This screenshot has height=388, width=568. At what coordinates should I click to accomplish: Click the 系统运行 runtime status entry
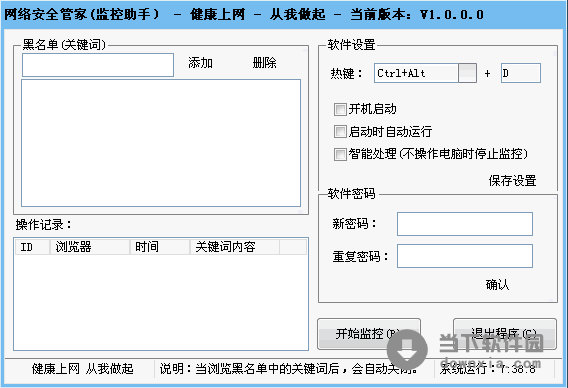tap(488, 369)
